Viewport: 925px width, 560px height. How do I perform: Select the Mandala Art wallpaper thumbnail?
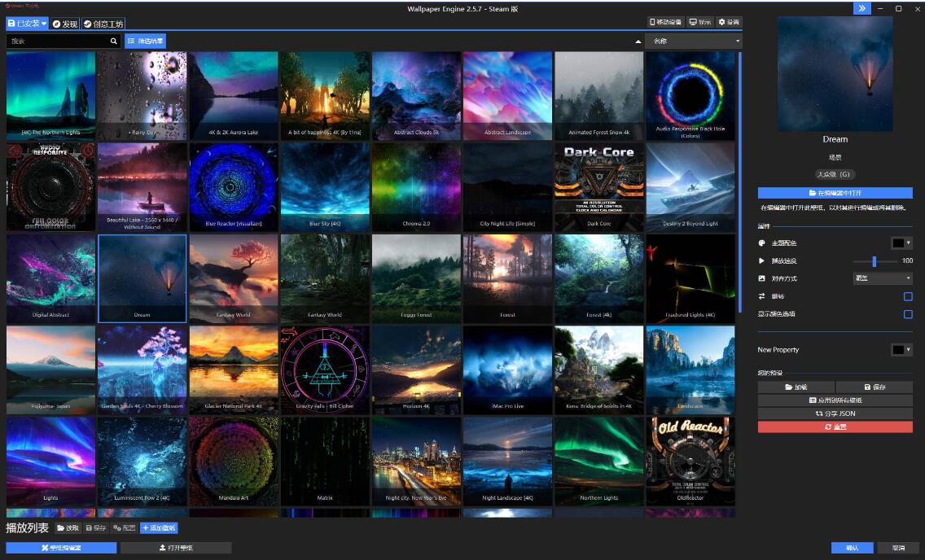point(234,462)
